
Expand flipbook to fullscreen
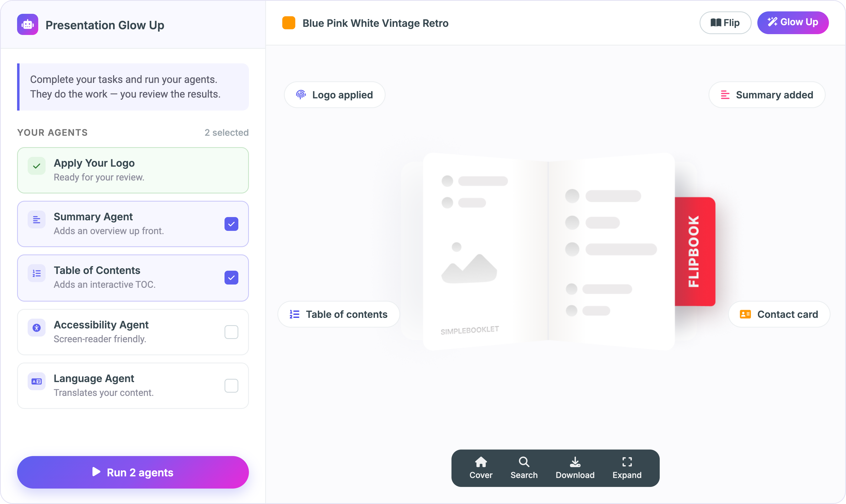pos(627,468)
